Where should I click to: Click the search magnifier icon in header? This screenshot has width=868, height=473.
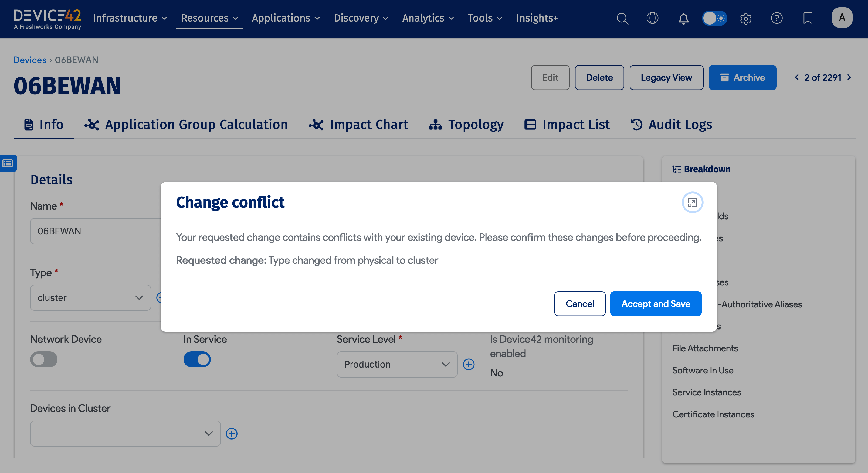pos(622,18)
